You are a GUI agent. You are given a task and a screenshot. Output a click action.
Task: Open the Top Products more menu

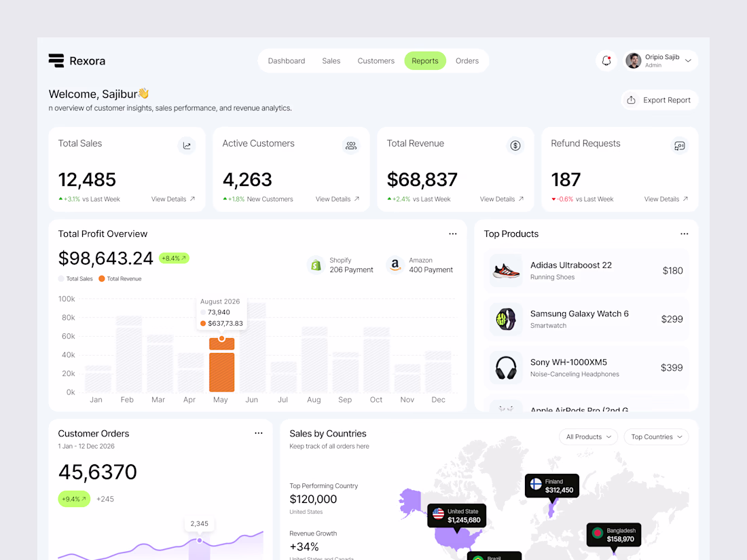click(x=684, y=234)
